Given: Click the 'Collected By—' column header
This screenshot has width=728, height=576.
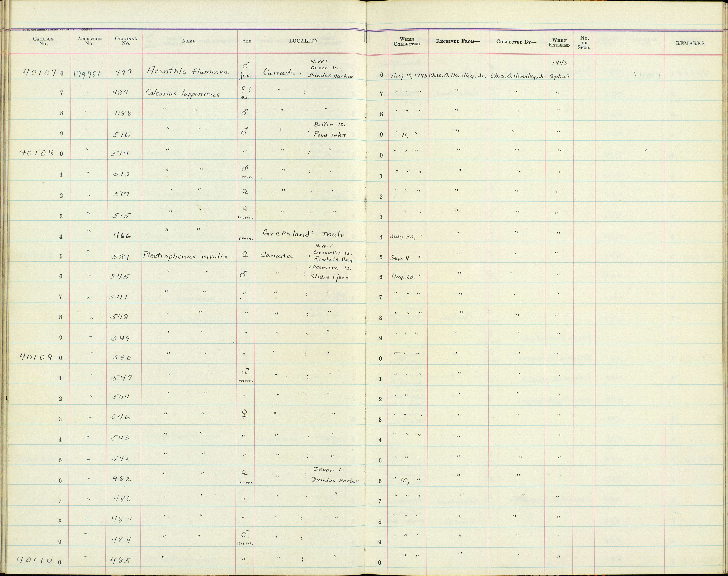Looking at the screenshot, I should (516, 42).
